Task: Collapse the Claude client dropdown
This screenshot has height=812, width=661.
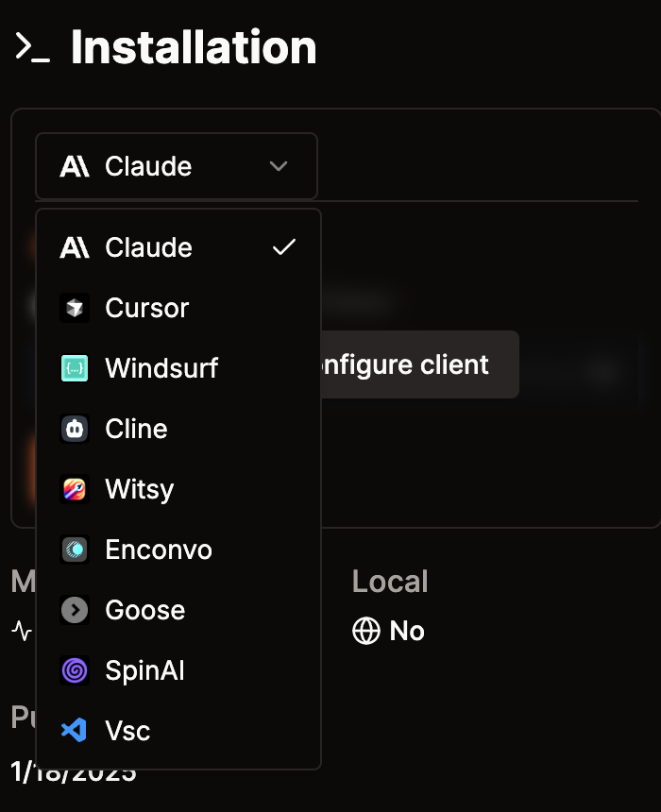Action: [x=177, y=166]
